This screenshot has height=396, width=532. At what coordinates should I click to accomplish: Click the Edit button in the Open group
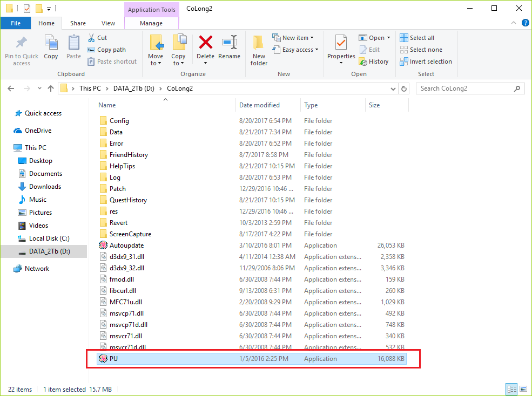tap(369, 50)
